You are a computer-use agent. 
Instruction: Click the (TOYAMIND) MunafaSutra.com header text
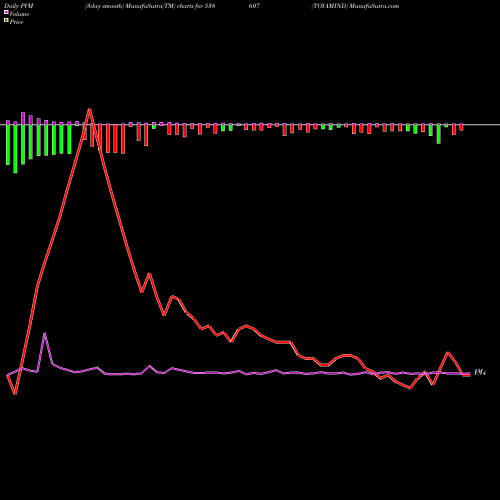click(x=355, y=6)
